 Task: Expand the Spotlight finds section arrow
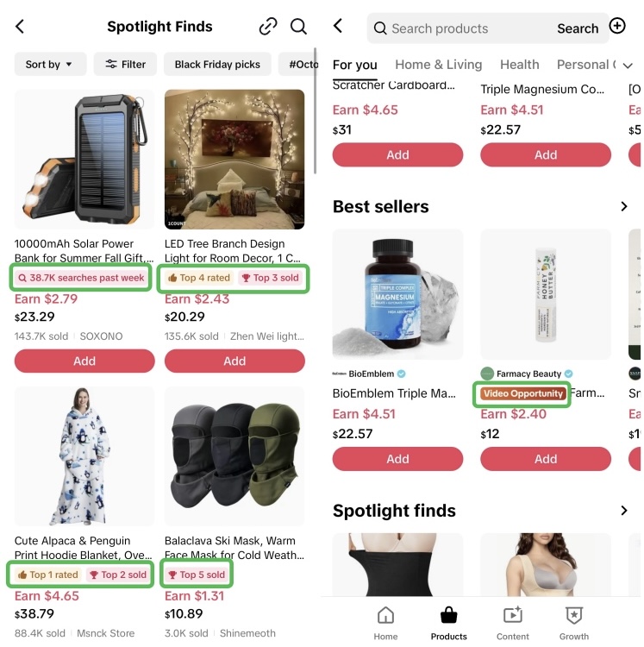[624, 511]
